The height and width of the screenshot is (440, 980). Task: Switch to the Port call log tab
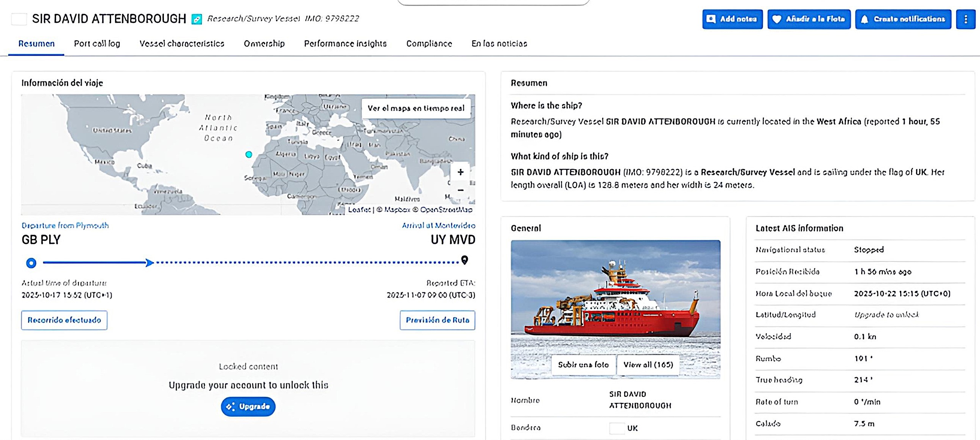[97, 44]
